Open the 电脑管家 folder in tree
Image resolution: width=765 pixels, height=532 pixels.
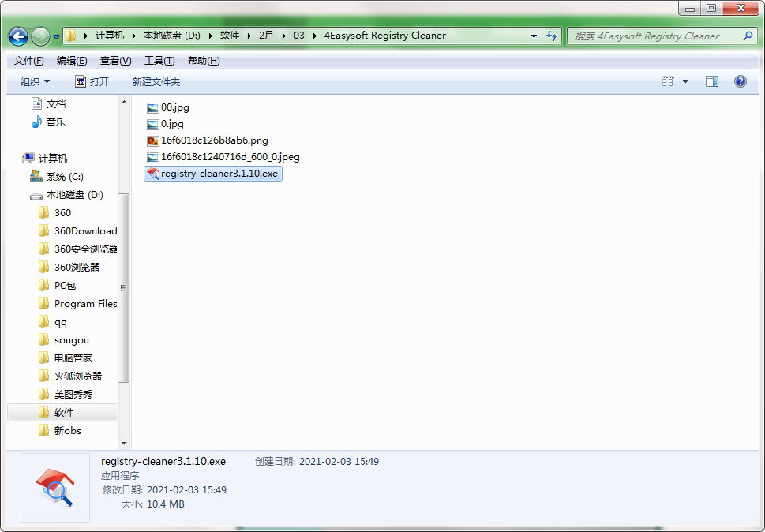click(x=66, y=358)
